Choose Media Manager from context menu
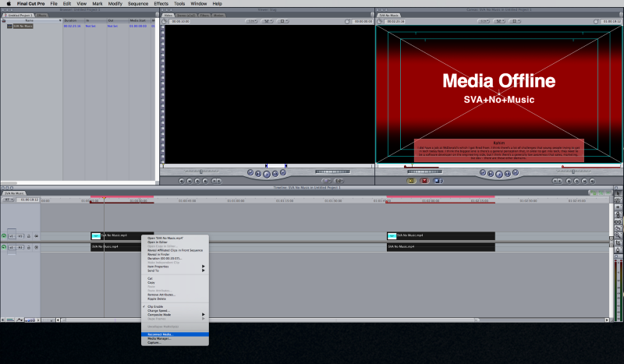The height and width of the screenshot is (364, 624). click(175, 338)
